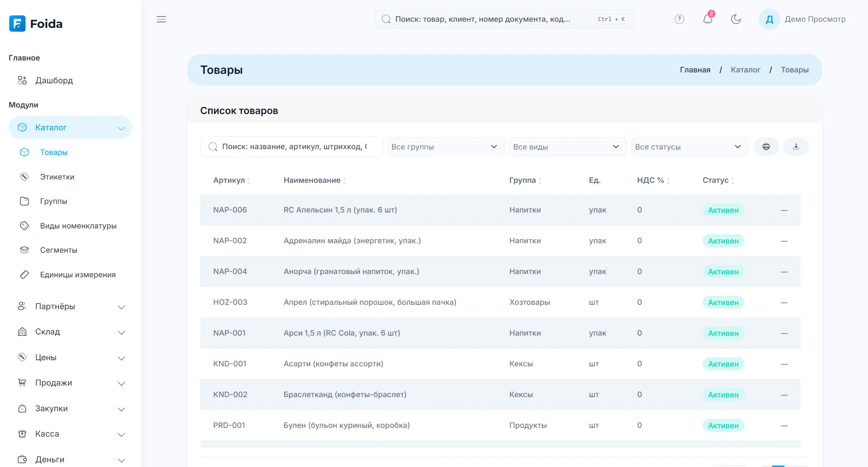Click the Сегменты layers icon
Screen dimensions: 868x467
coord(24,250)
